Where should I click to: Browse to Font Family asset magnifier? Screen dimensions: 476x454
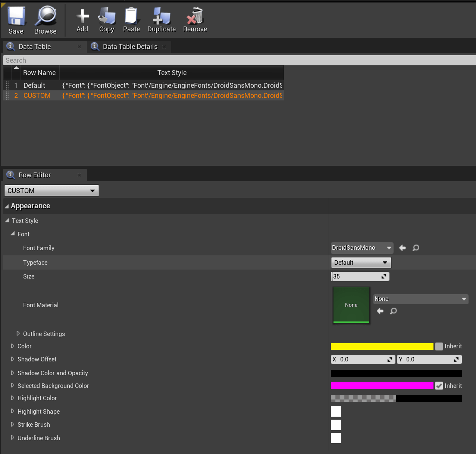pyautogui.click(x=416, y=248)
